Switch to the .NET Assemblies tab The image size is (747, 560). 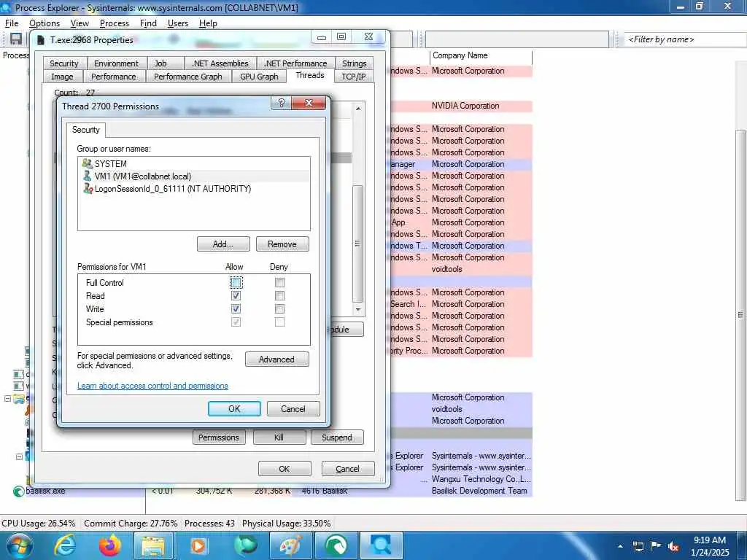pyautogui.click(x=220, y=63)
